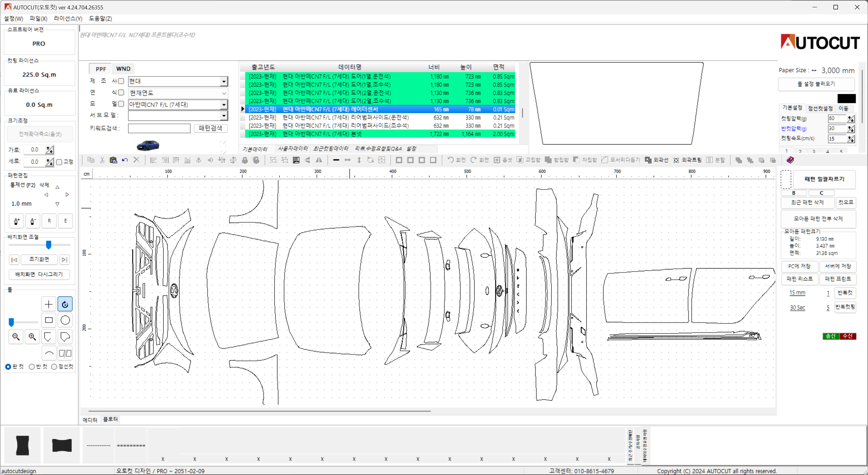
Task: Select the pentagon polygon tool
Action: pos(65,337)
